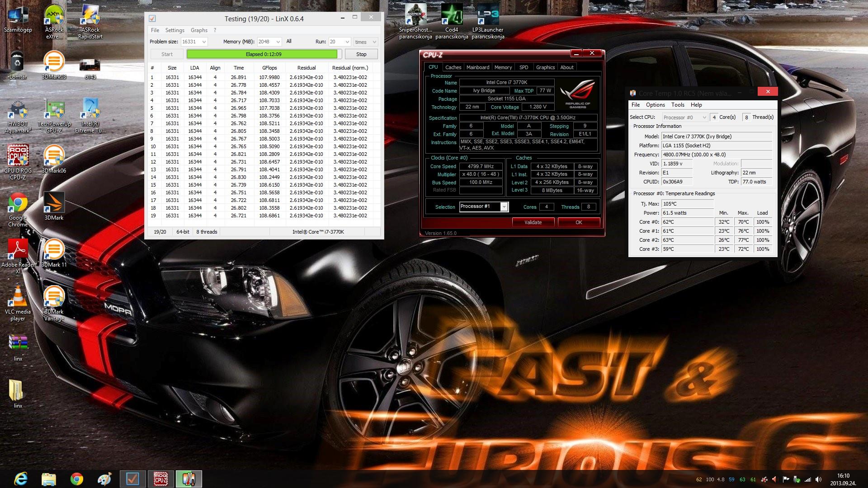This screenshot has width=868, height=488.
Task: Click the Residual (norm.) column header
Action: point(350,68)
